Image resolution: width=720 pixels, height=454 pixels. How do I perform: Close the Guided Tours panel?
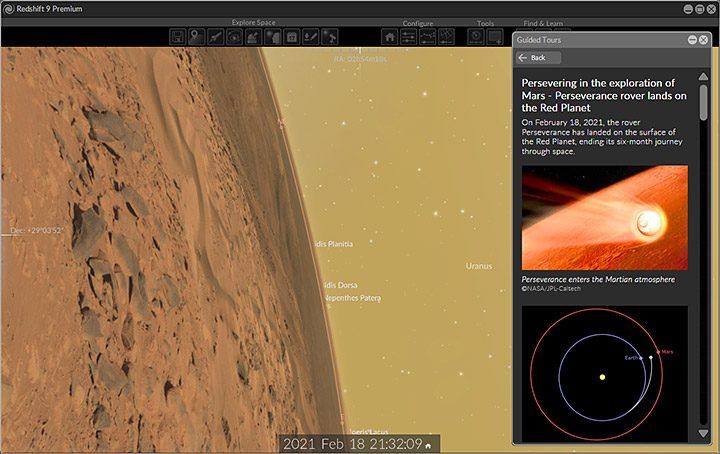coord(703,40)
